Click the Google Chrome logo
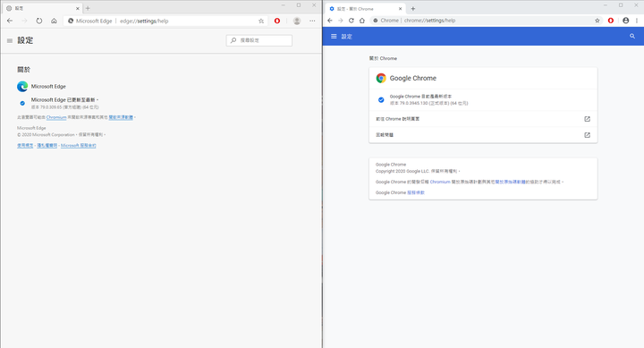 click(381, 78)
